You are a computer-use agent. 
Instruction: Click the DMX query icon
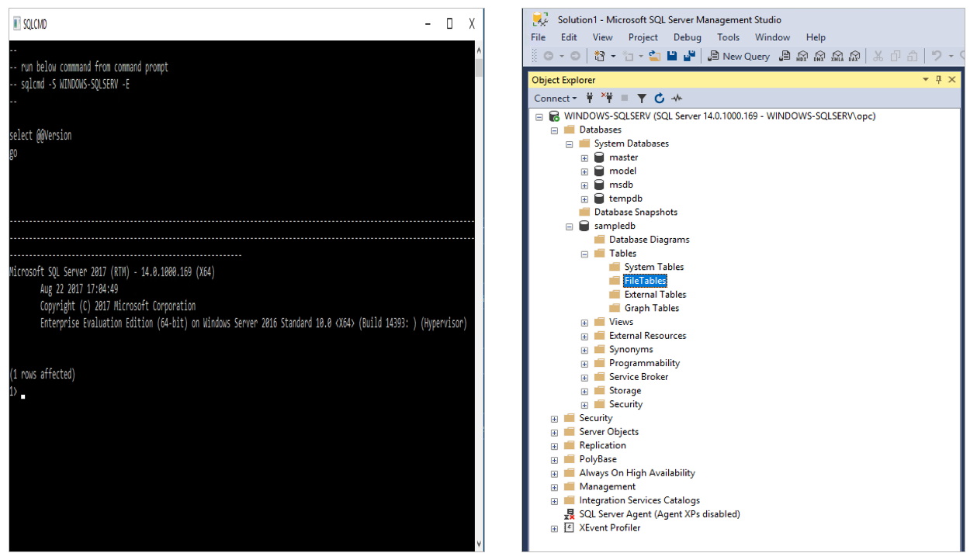[819, 56]
